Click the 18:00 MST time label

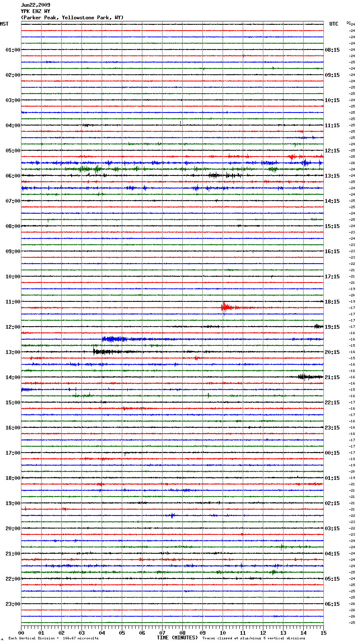(x=13, y=478)
